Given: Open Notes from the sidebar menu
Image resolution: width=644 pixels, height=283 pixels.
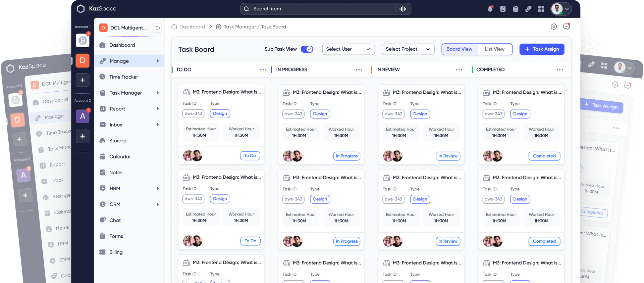Looking at the screenshot, I should point(116,173).
